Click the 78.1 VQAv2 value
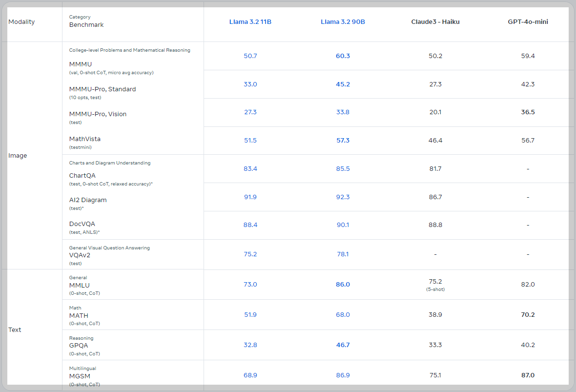This screenshot has height=392, width=576. click(x=343, y=254)
